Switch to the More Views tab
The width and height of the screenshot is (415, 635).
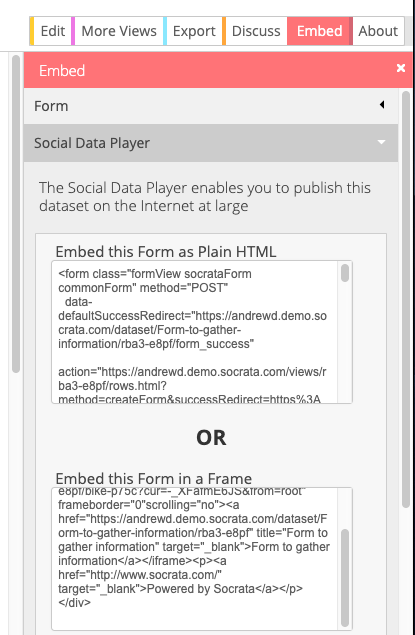(119, 31)
